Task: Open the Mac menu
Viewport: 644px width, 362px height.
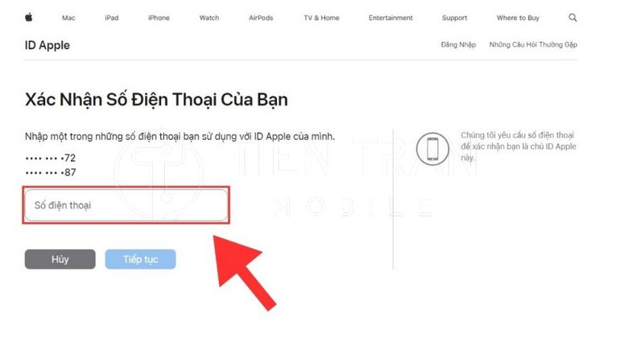Action: [68, 18]
